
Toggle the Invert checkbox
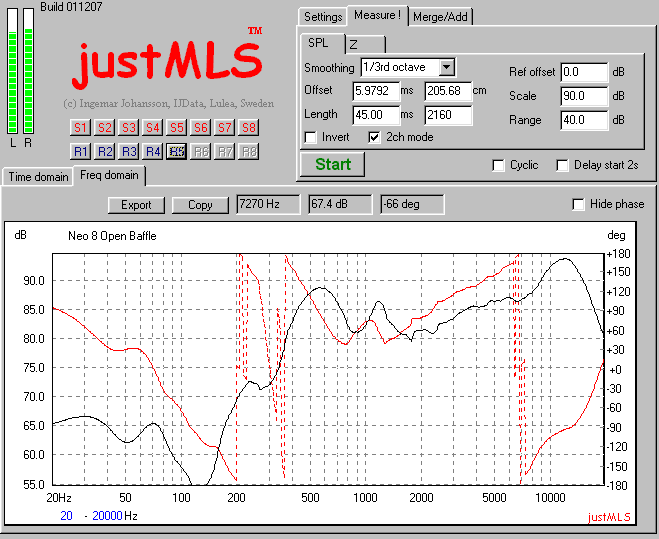[311, 137]
